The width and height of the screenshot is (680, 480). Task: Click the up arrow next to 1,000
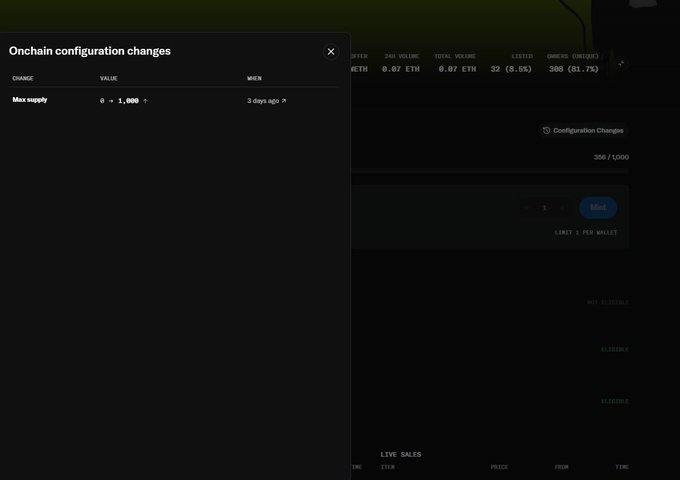(145, 101)
